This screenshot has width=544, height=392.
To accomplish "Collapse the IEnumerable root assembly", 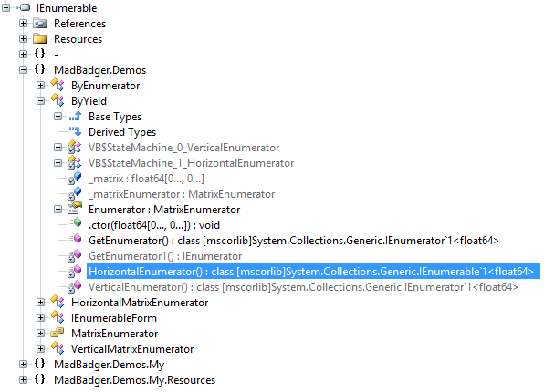I will pyautogui.click(x=5, y=7).
